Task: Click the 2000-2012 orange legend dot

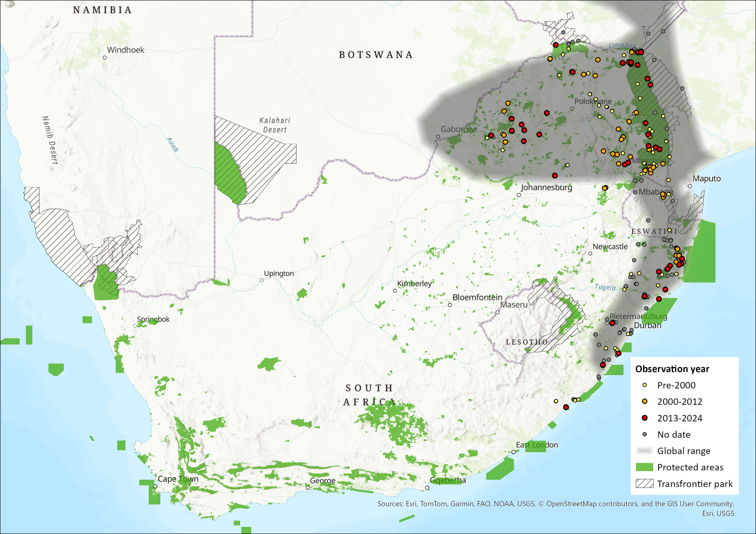Action: [645, 401]
